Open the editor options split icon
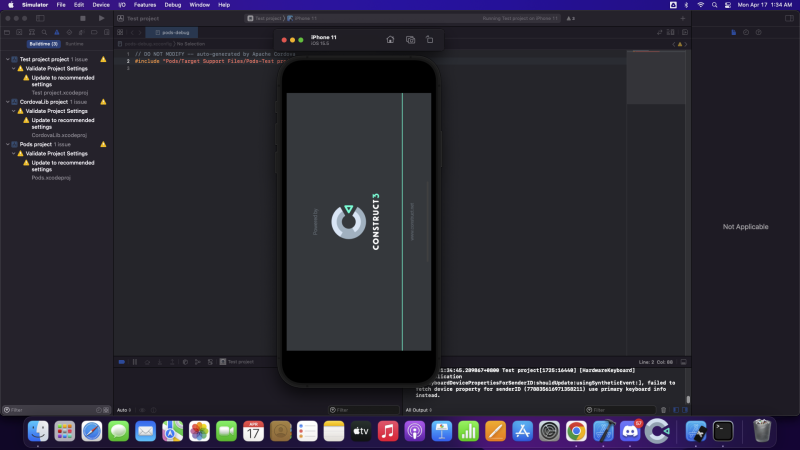800x450 pixels. 671,32
